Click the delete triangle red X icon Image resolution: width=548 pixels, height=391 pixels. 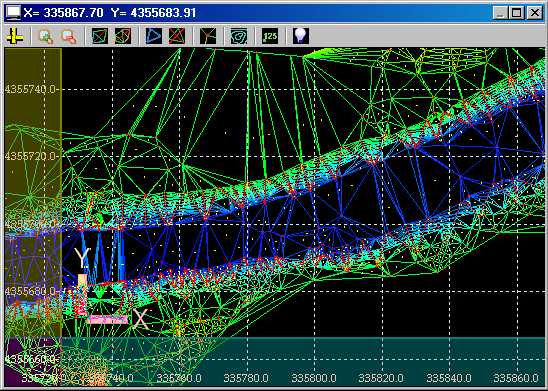tap(177, 36)
